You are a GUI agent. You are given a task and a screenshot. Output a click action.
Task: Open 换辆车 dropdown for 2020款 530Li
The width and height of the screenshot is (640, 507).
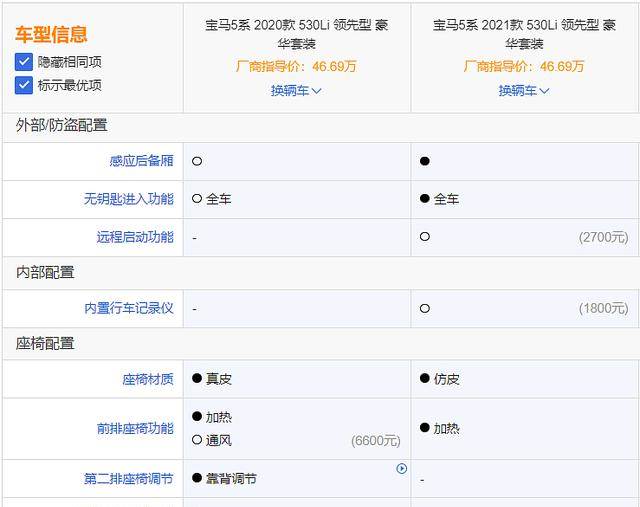click(x=296, y=91)
